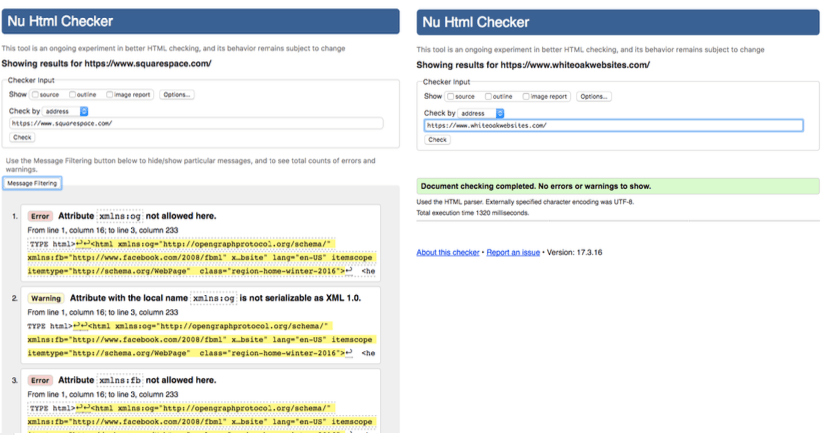Image resolution: width=826 pixels, height=435 pixels.
Task: Tick the outline checkbox in Squarespace checker
Action: (72, 95)
